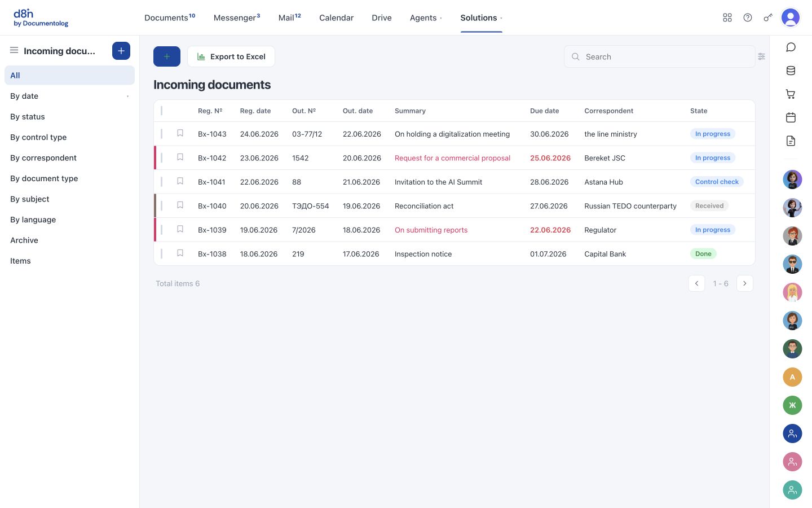Open the pink group avatar
The width and height of the screenshot is (812, 508).
pyautogui.click(x=792, y=462)
